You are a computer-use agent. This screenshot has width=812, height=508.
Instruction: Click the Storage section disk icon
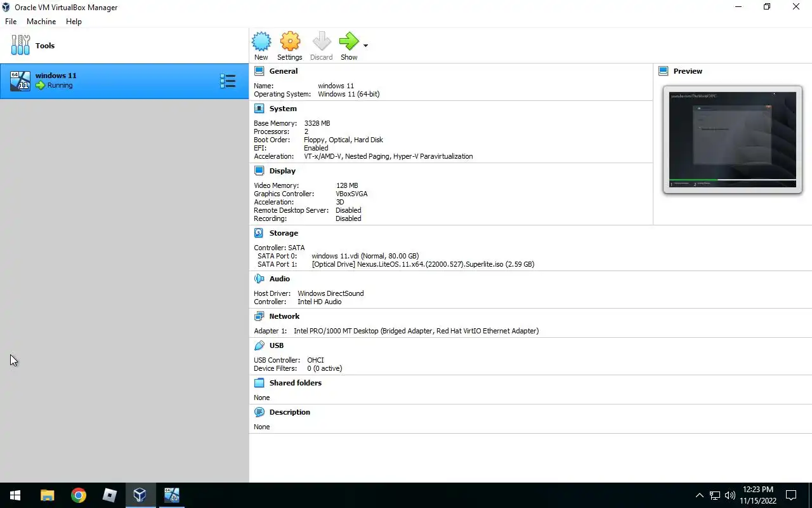(259, 233)
